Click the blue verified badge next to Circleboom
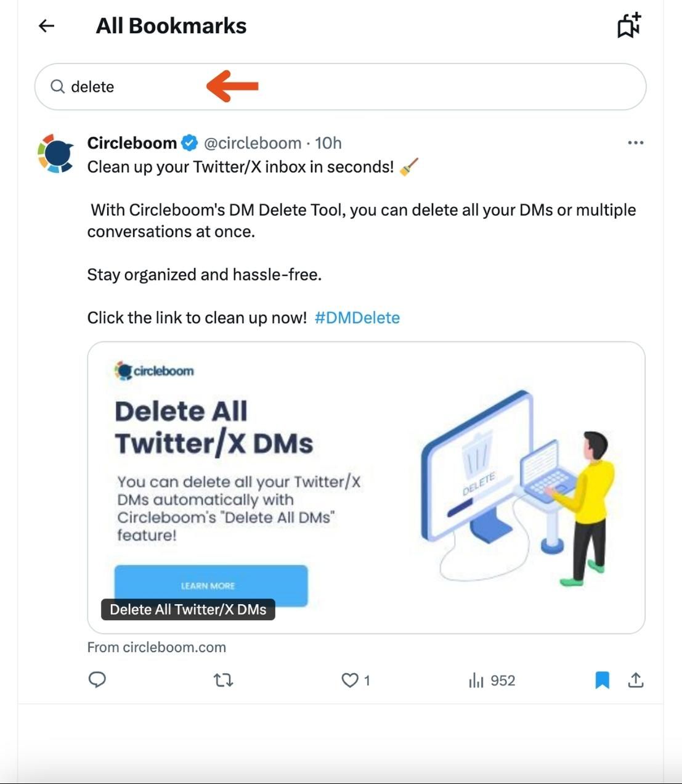The width and height of the screenshot is (682, 784). tap(189, 142)
